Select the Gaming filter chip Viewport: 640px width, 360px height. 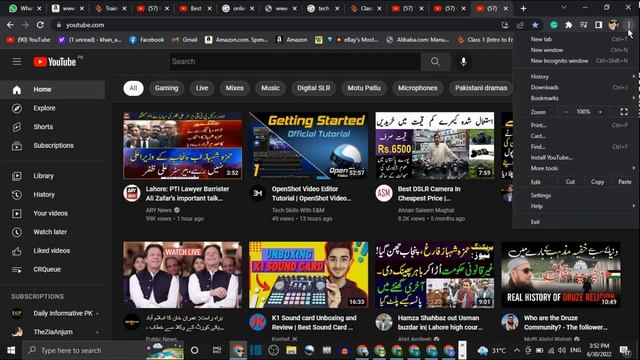tap(167, 88)
